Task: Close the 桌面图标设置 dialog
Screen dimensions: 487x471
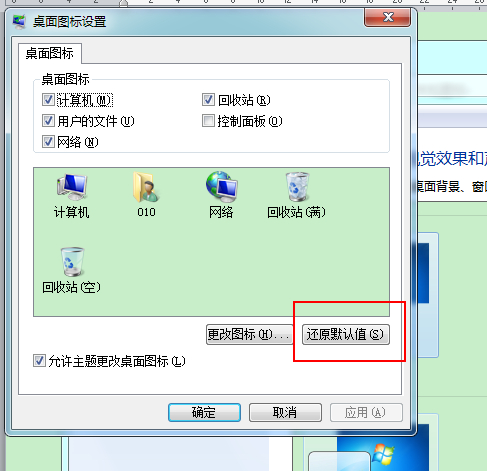Action: (x=388, y=17)
